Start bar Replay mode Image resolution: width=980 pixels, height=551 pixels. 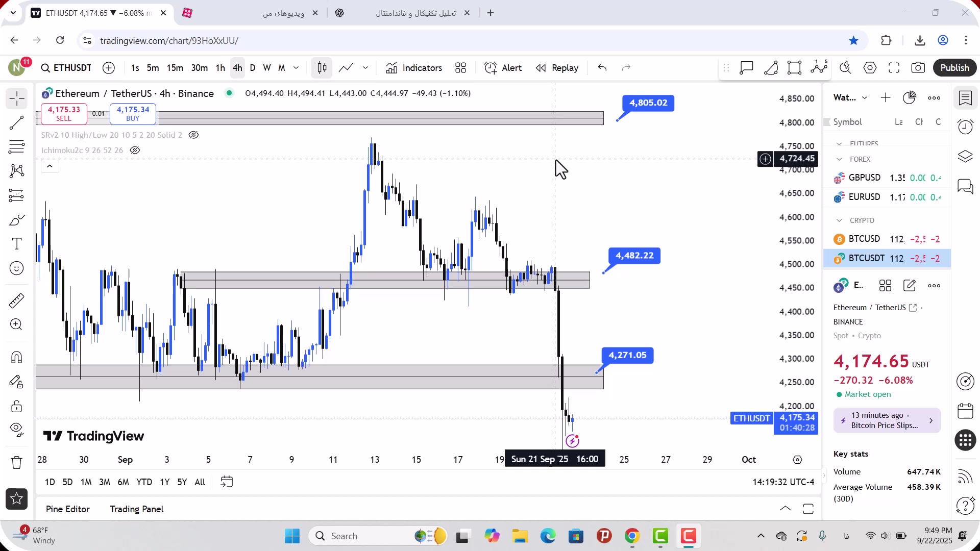click(557, 68)
